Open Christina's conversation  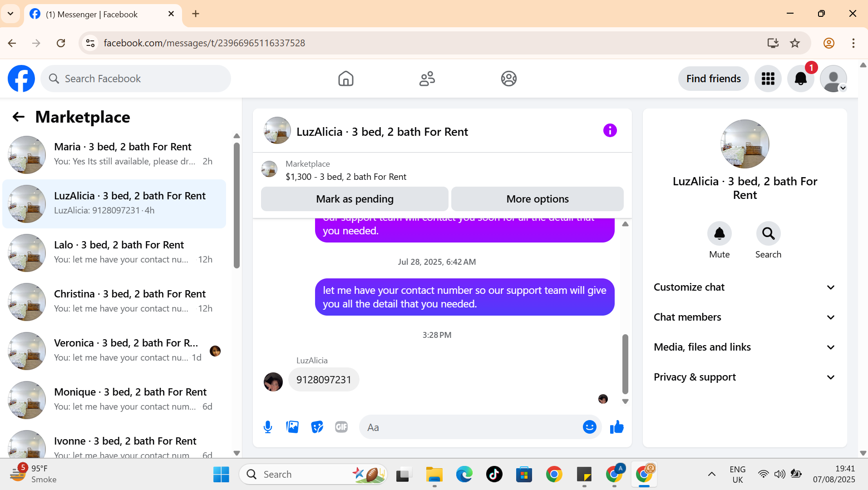pos(114,302)
